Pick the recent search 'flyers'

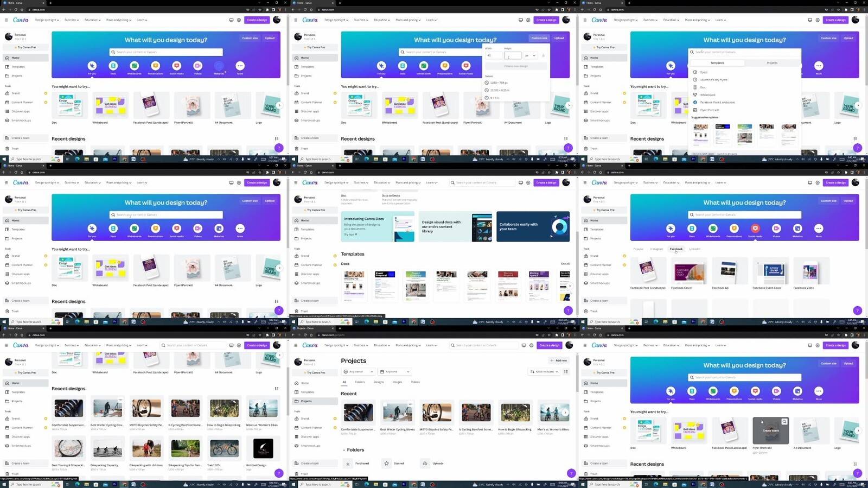coord(704,72)
